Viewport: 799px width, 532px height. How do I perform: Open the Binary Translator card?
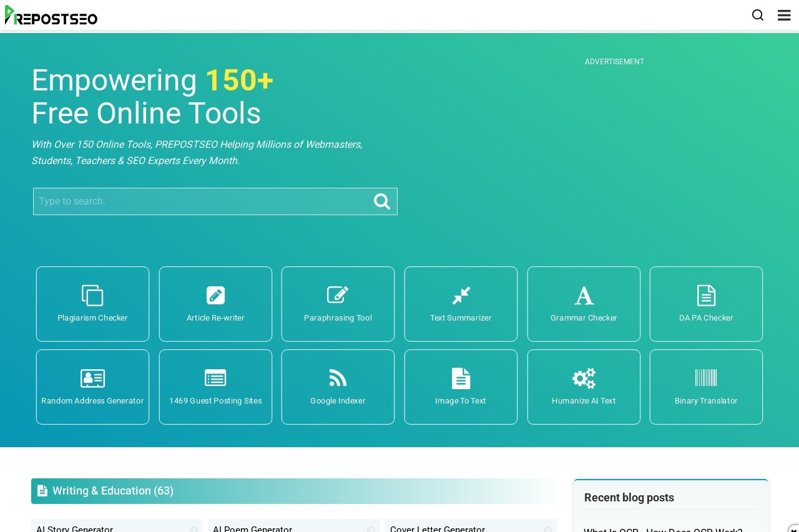tap(706, 387)
